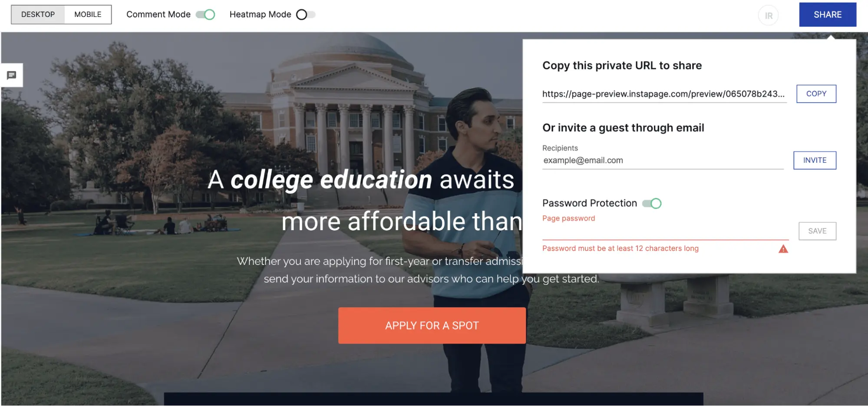Viewport: 868px width, 406px height.
Task: Copy the private preview URL
Action: pos(816,94)
